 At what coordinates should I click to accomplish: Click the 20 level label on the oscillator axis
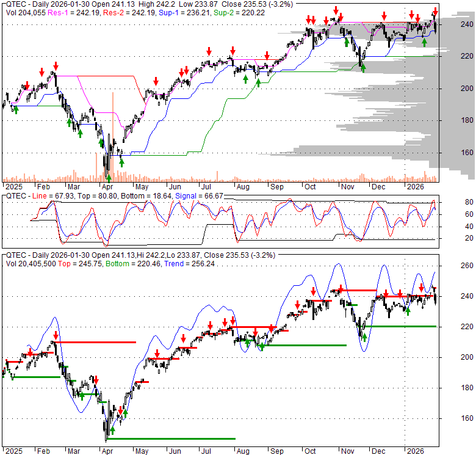(469, 238)
